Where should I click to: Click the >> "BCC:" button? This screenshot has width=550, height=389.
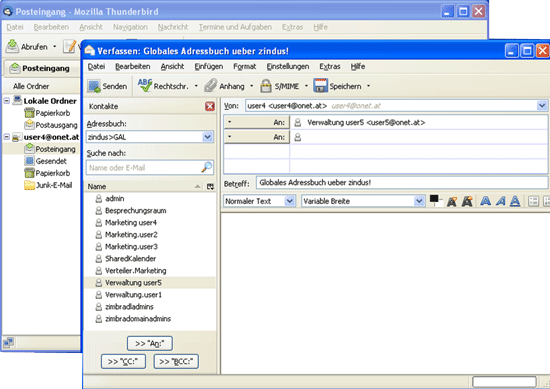176,361
